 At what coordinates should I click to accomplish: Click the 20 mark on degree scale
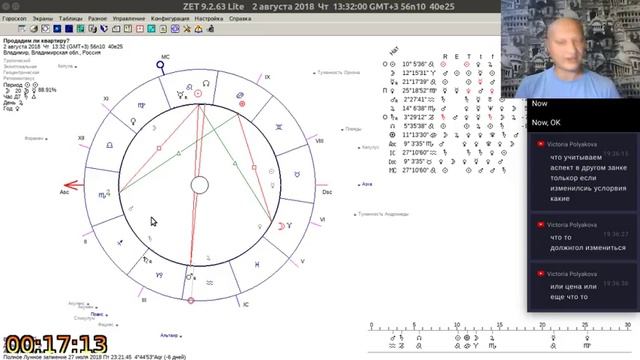click(x=542, y=325)
